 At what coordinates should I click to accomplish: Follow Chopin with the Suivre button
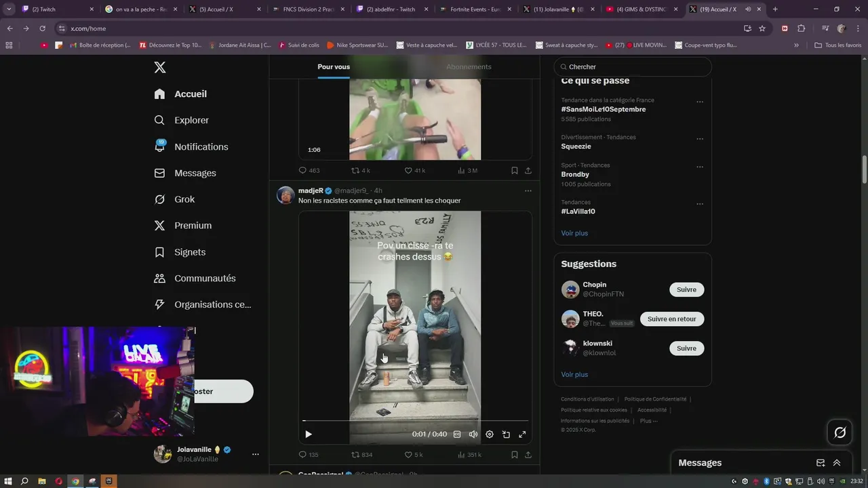pos(686,289)
